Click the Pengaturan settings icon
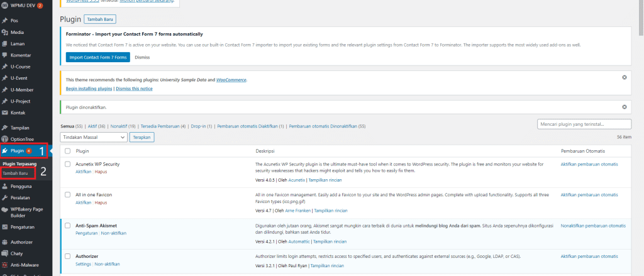The width and height of the screenshot is (644, 276). click(x=4, y=227)
